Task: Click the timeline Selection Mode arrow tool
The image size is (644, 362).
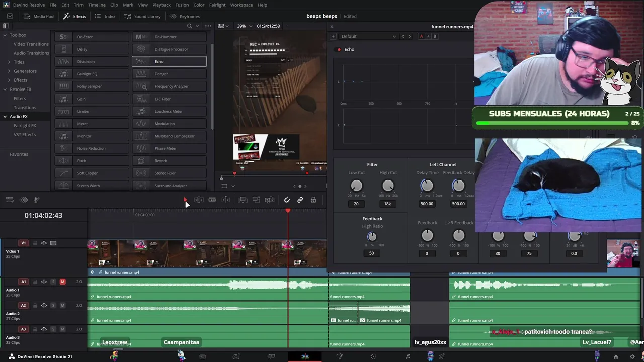Action: coord(185,200)
